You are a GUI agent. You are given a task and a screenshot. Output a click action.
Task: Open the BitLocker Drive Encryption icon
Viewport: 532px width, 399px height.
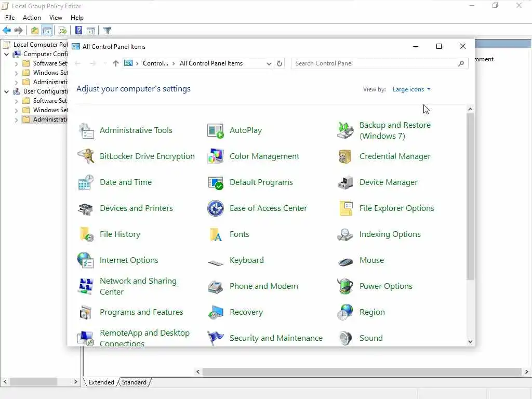click(86, 156)
